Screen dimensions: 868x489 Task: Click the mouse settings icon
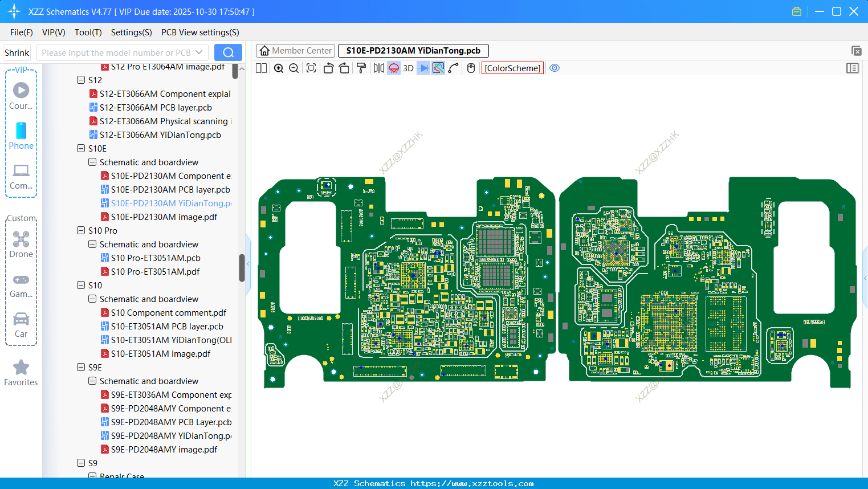click(x=471, y=68)
